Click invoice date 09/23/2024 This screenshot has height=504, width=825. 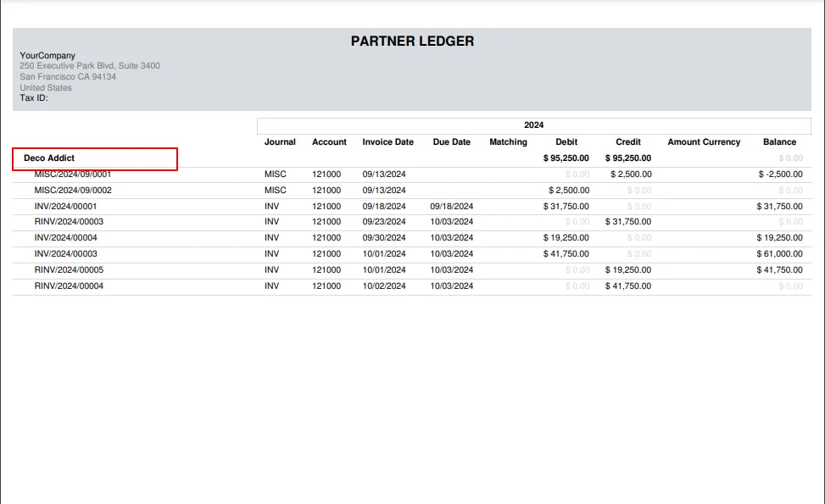click(x=384, y=222)
